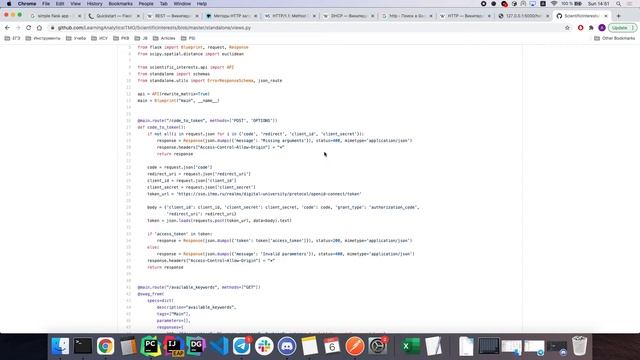Bookmark this page with the star icon

567,28
